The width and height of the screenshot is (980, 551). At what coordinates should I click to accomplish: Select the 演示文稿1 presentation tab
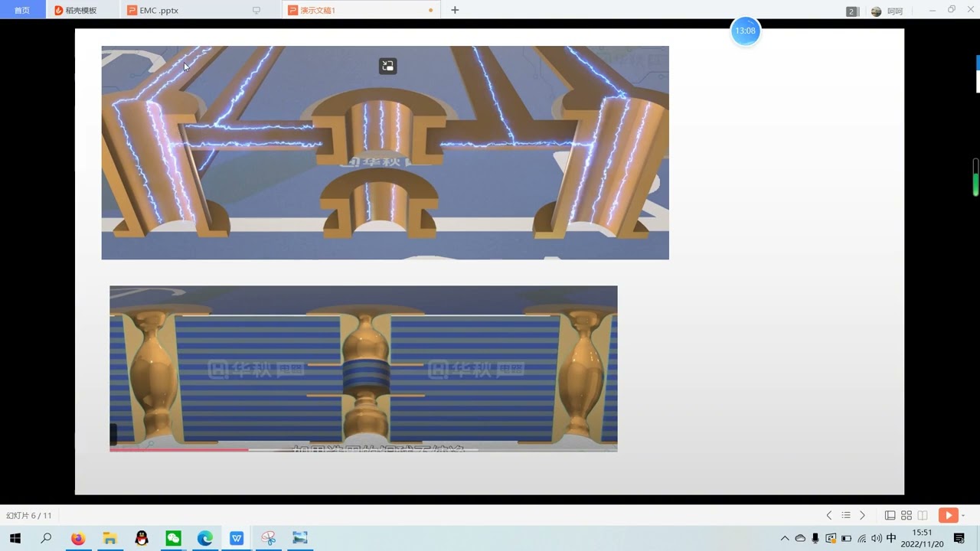360,10
